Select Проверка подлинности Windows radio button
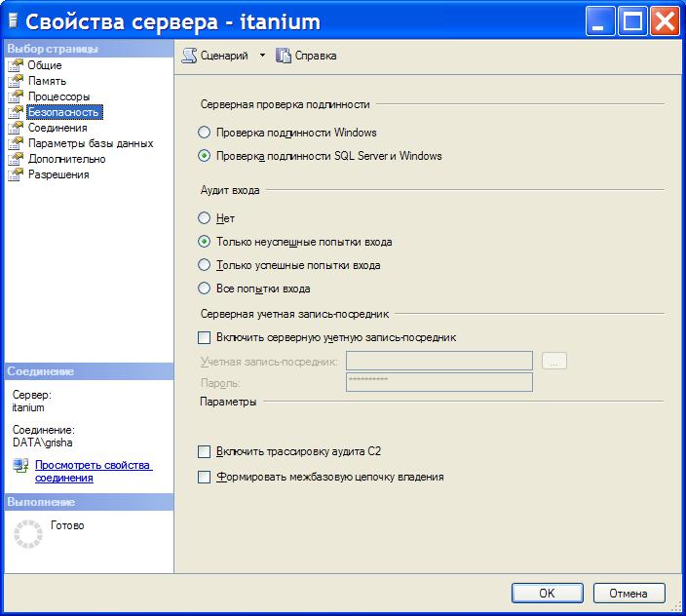The width and height of the screenshot is (686, 616). 204,133
